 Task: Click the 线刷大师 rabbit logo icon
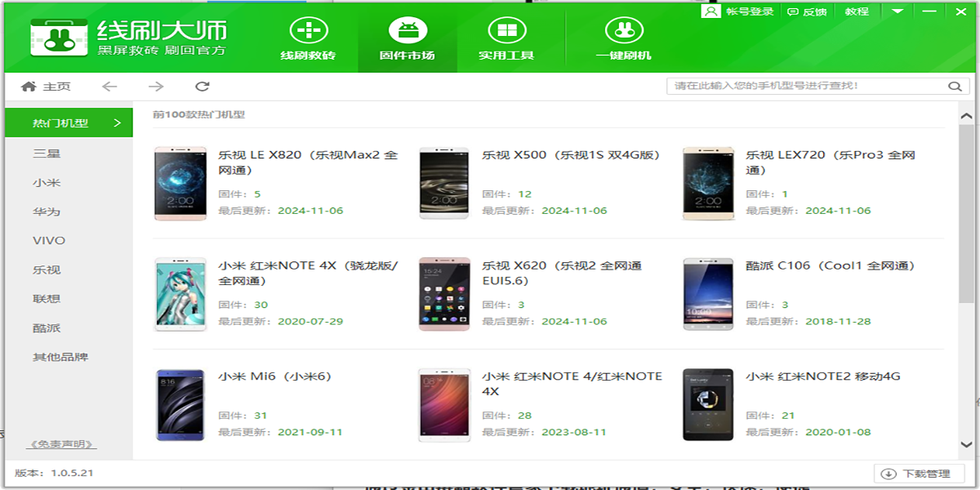59,37
